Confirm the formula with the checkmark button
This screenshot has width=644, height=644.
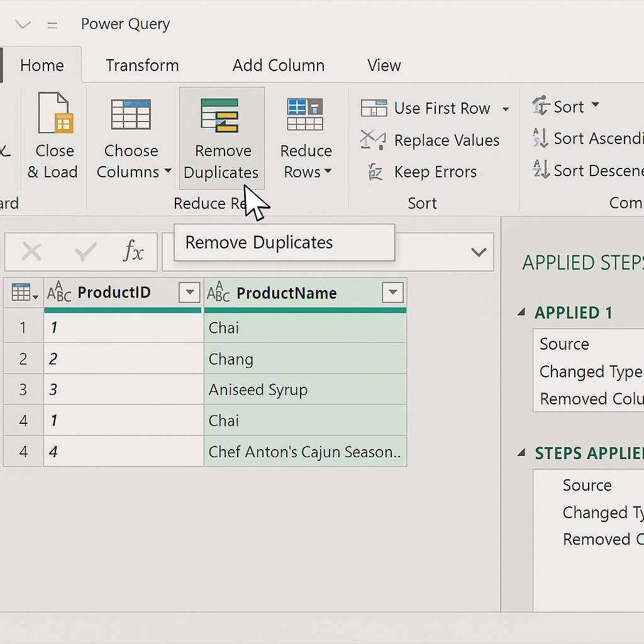pos(84,251)
